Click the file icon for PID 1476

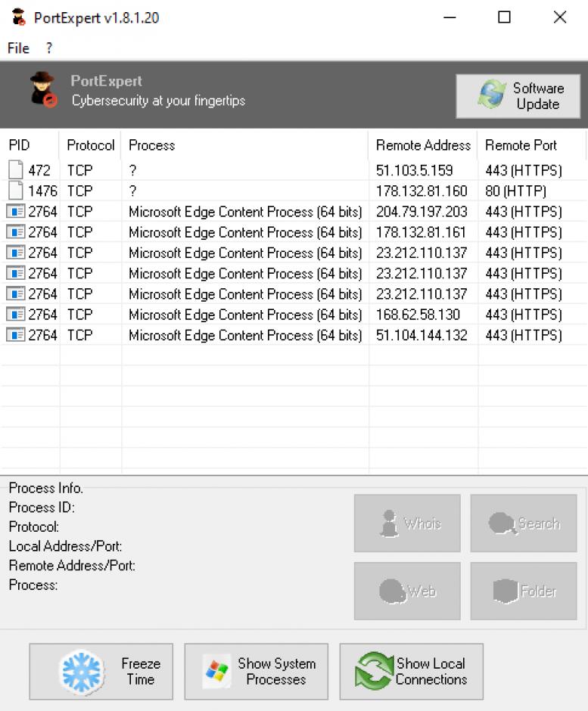[x=15, y=191]
